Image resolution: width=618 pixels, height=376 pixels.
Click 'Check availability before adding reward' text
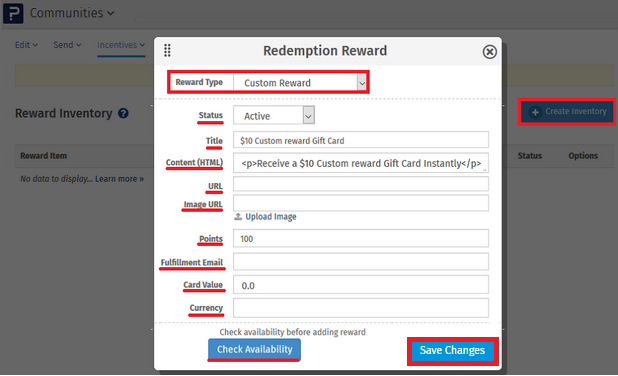pyautogui.click(x=292, y=332)
